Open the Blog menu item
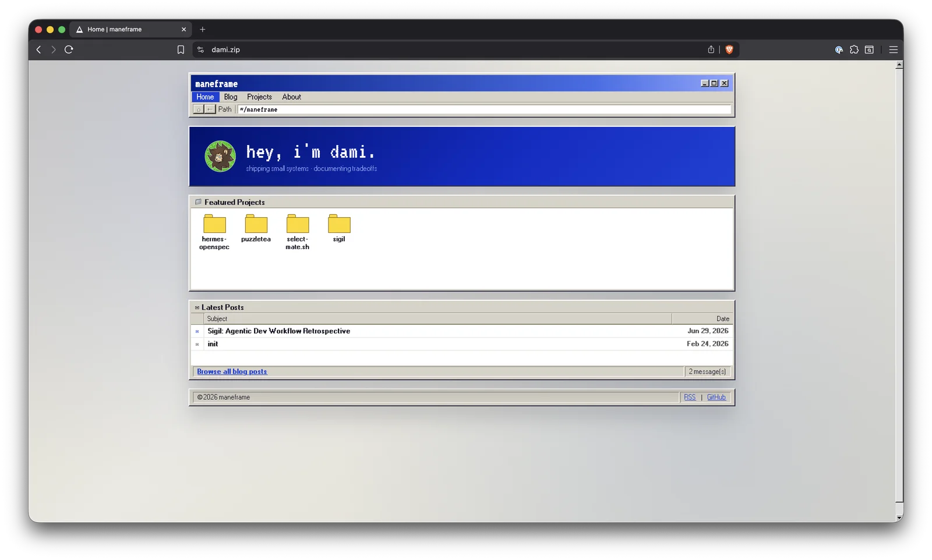Image resolution: width=932 pixels, height=560 pixels. coord(231,97)
